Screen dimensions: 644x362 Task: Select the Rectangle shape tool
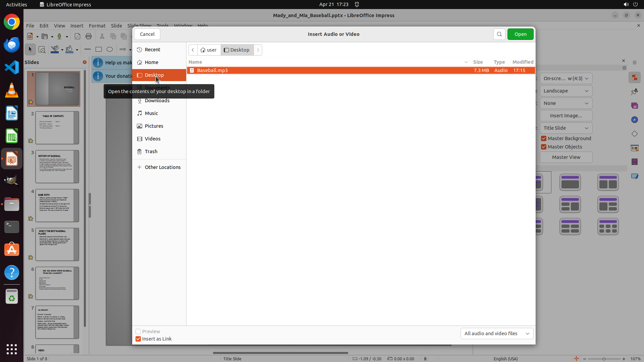coord(99,50)
